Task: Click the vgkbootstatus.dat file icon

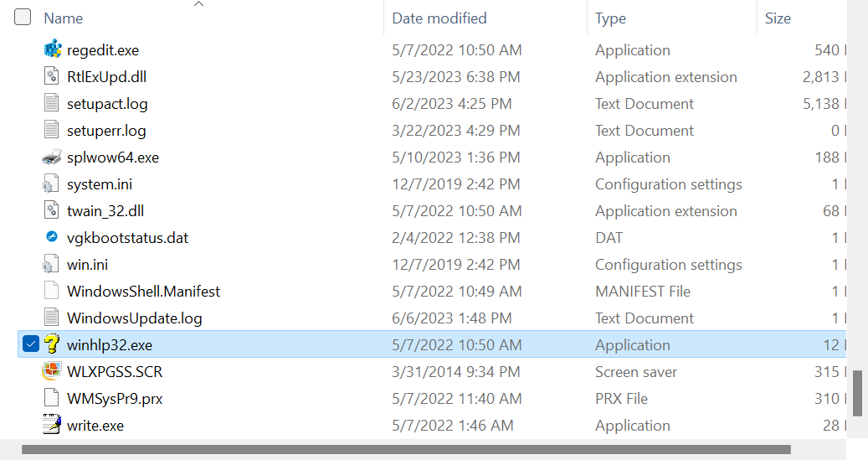Action: point(52,236)
